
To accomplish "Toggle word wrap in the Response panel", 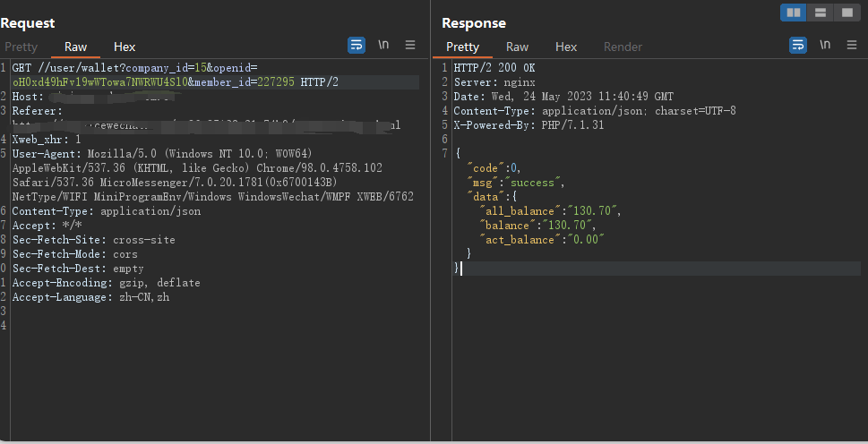I will [x=798, y=45].
